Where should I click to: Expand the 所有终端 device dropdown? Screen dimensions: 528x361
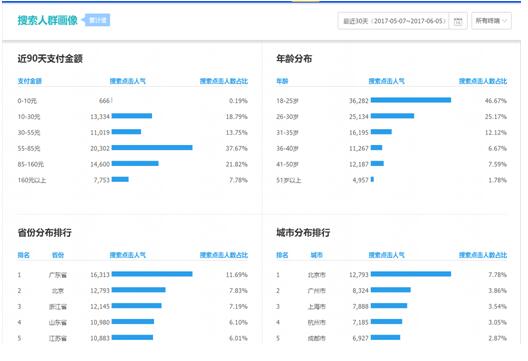pyautogui.click(x=491, y=21)
